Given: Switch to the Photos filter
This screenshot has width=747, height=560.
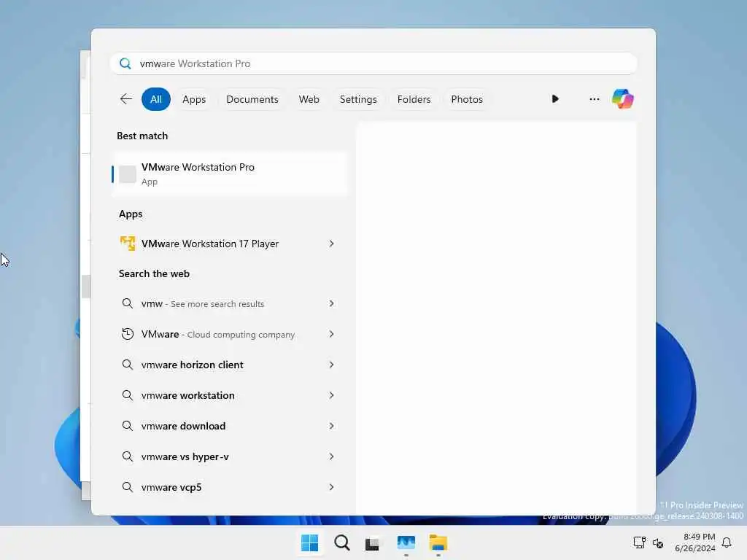Looking at the screenshot, I should tap(467, 99).
